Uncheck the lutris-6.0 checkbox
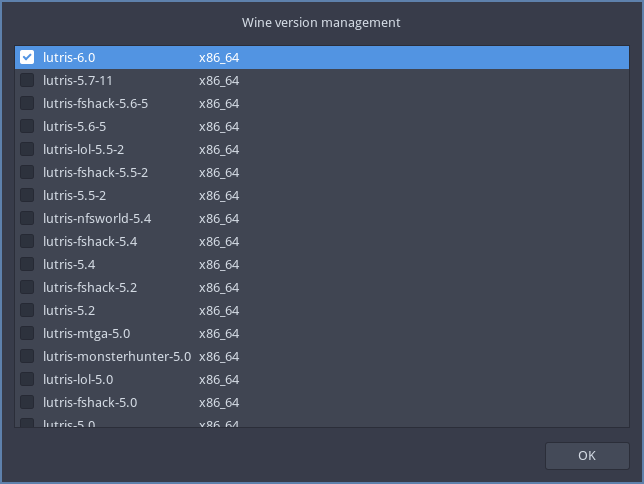644x484 pixels. tap(27, 57)
